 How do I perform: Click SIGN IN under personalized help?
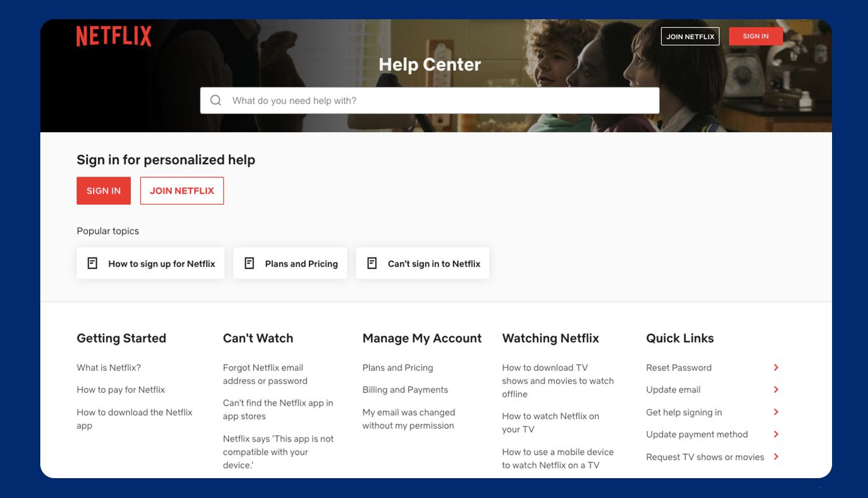click(x=104, y=190)
